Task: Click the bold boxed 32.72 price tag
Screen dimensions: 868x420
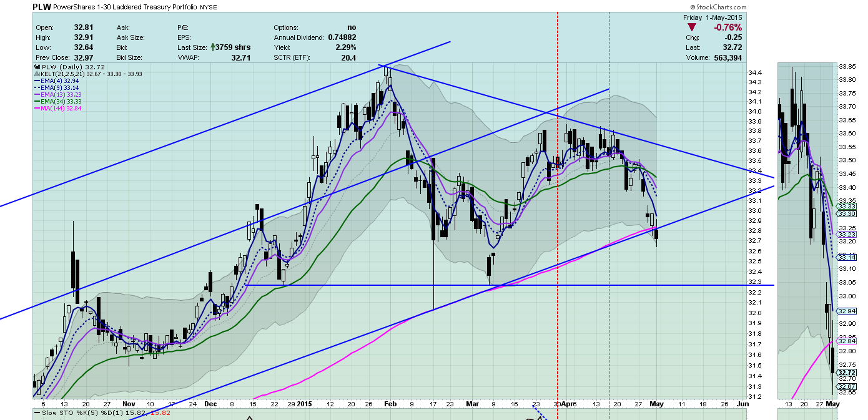Action: pyautogui.click(x=847, y=373)
